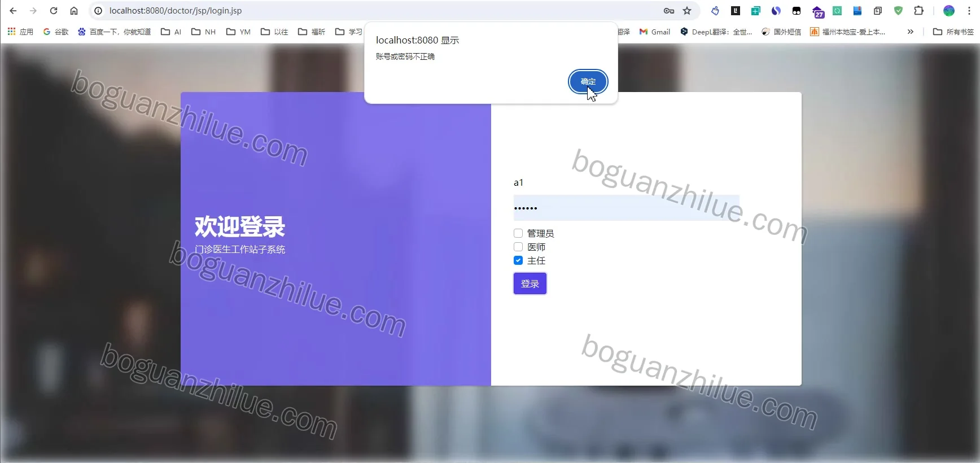Open the DeepL翻译 bookmark

coord(716,32)
